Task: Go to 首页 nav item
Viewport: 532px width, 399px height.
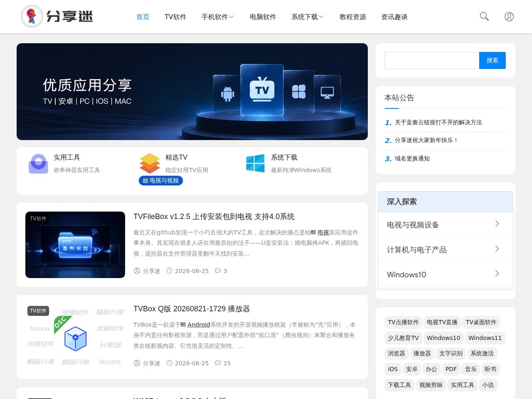Action: [x=143, y=17]
